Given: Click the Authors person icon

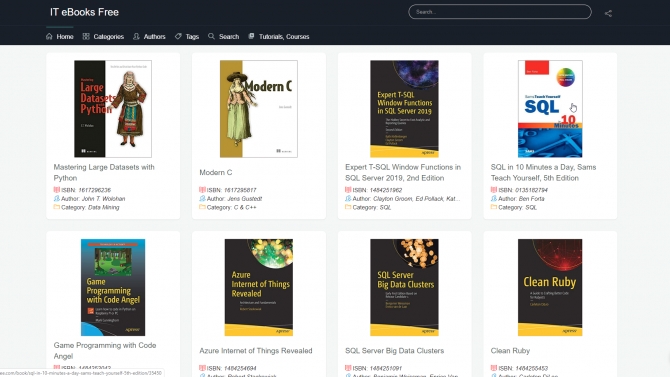Looking at the screenshot, I should [x=136, y=36].
